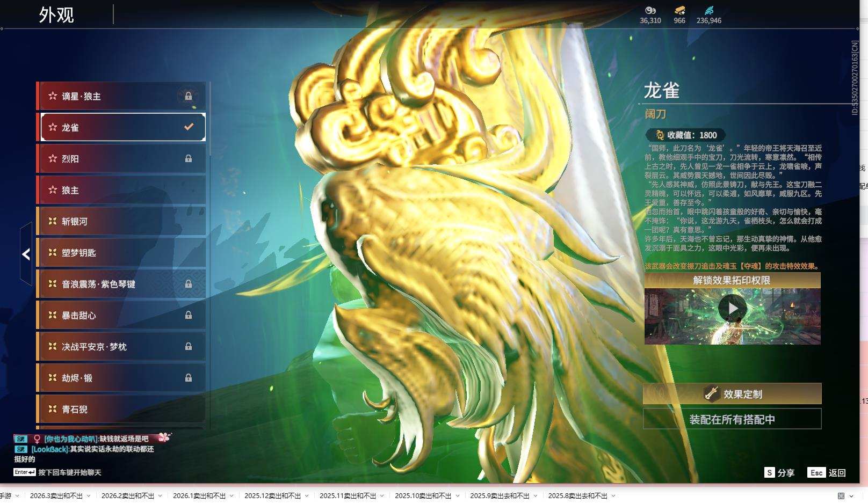This screenshot has width=868, height=504.
Task: Click the lock icon on 烈阳 entry
Action: coord(189,158)
